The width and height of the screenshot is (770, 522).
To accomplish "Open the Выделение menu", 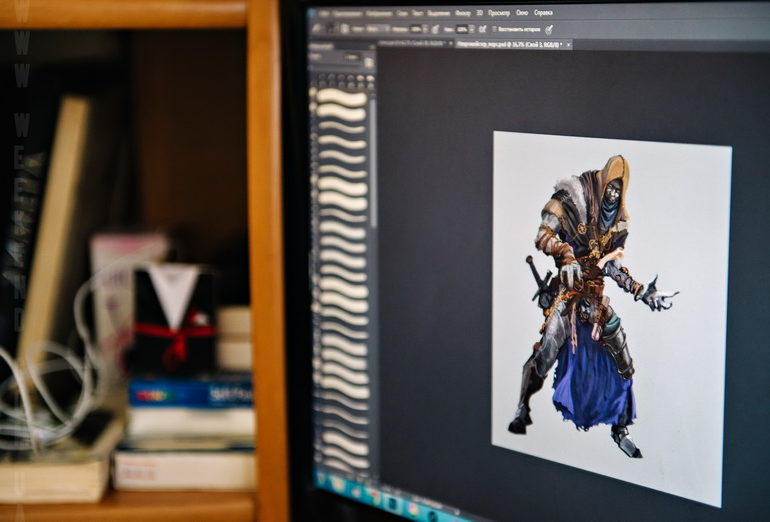I will (439, 13).
